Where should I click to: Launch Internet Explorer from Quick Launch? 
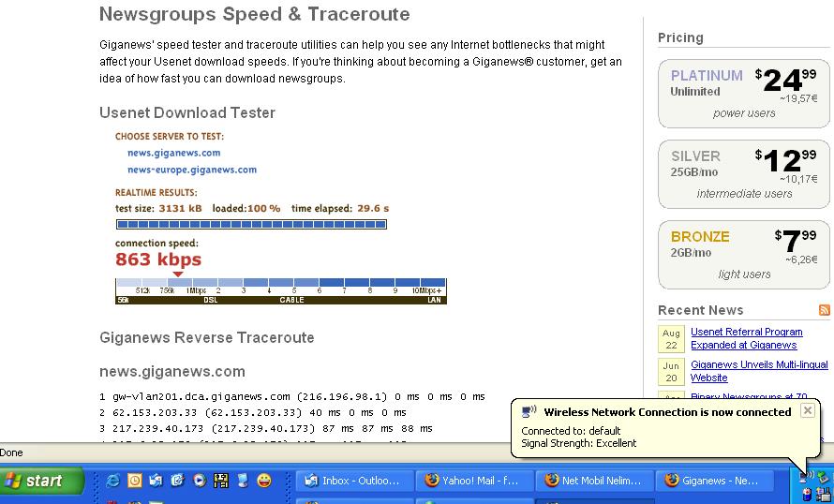click(x=113, y=481)
